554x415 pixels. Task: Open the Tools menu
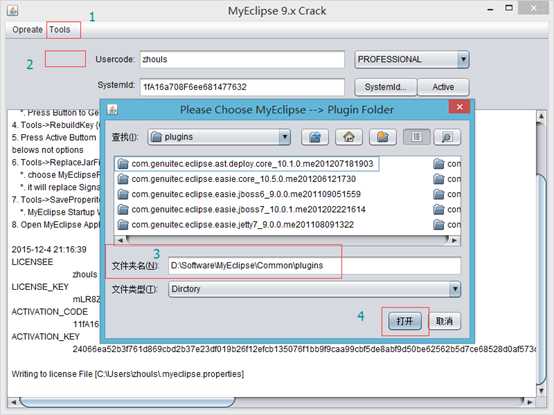tap(60, 30)
